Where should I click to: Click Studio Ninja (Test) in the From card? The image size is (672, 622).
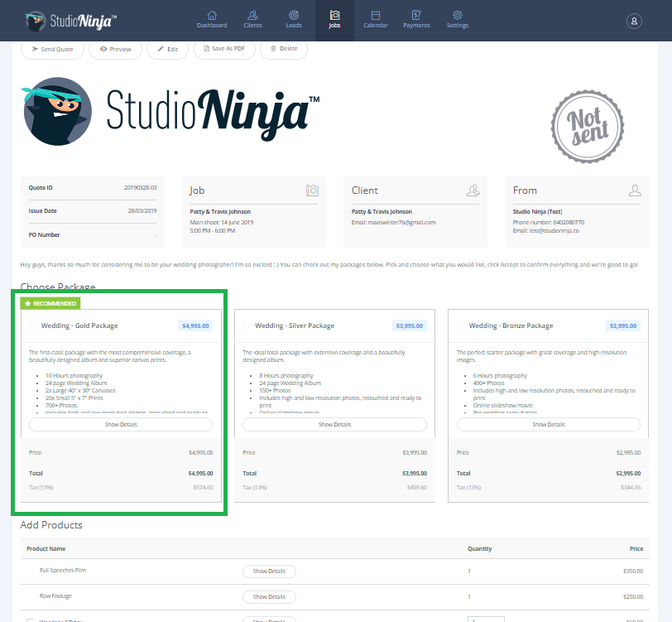537,211
